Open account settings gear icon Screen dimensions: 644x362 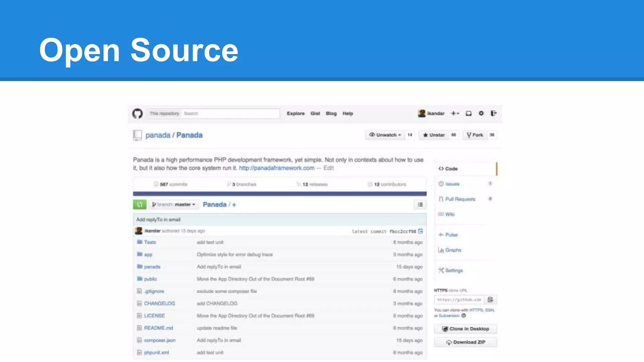pos(481,113)
